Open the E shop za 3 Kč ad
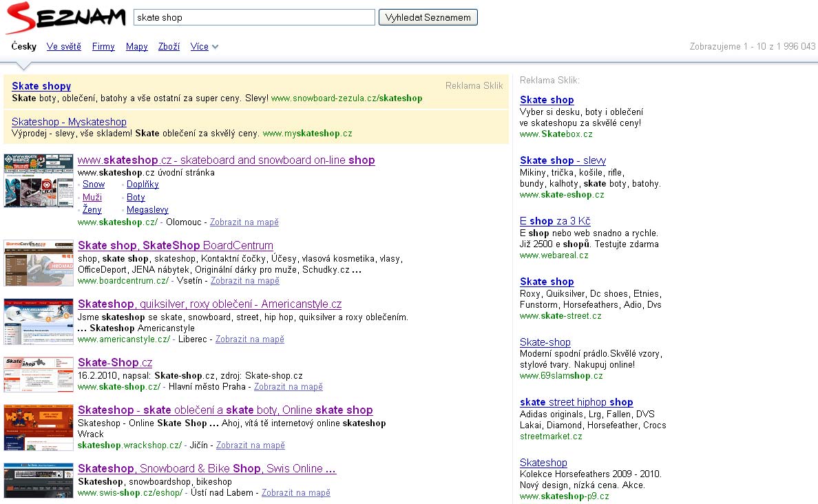818x504 pixels. pyautogui.click(x=555, y=221)
